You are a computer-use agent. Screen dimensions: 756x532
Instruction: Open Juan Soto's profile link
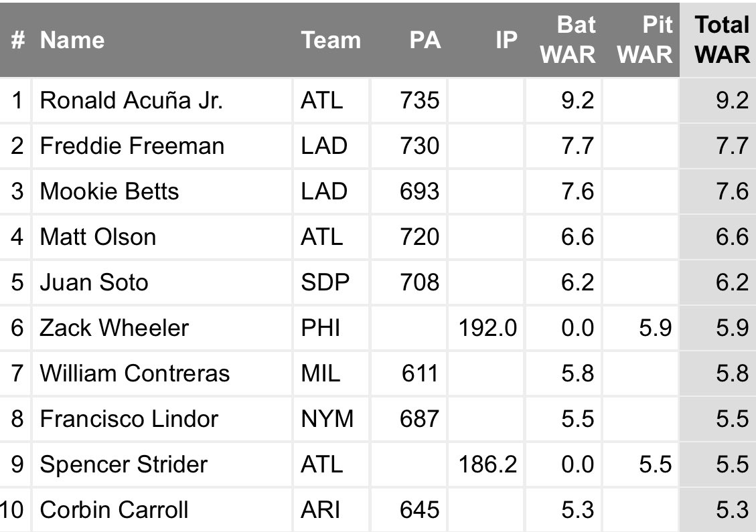(x=94, y=282)
